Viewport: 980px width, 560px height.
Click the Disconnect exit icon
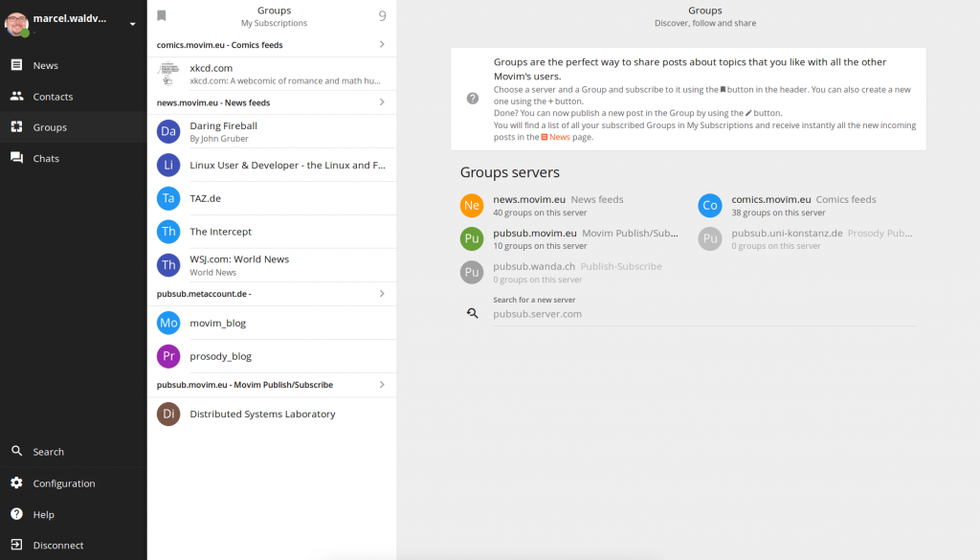[x=17, y=545]
